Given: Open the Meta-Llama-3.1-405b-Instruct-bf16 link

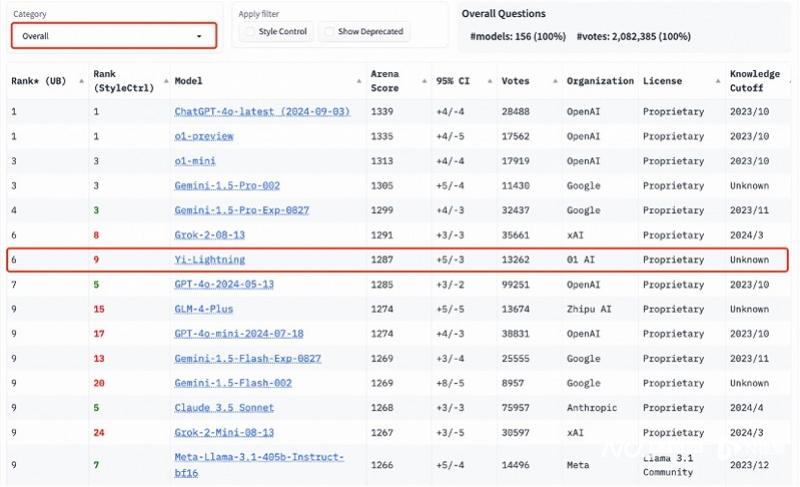Looking at the screenshot, I should 259,465.
